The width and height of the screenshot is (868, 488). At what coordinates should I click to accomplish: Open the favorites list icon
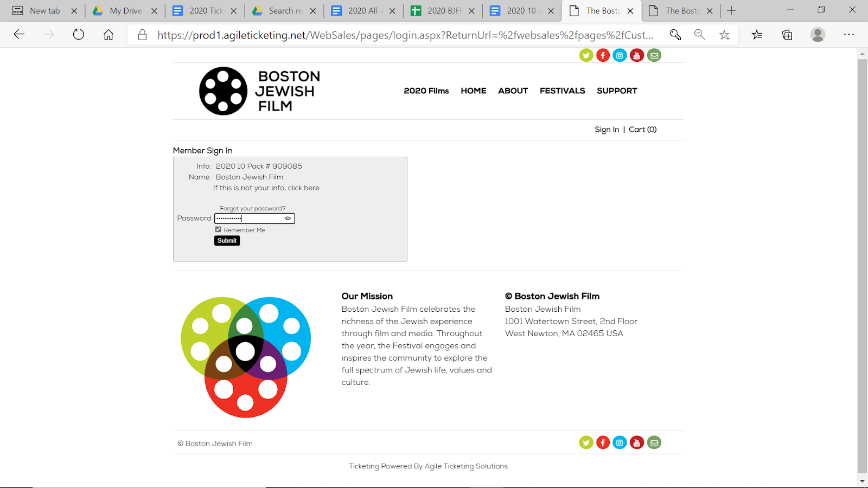757,35
